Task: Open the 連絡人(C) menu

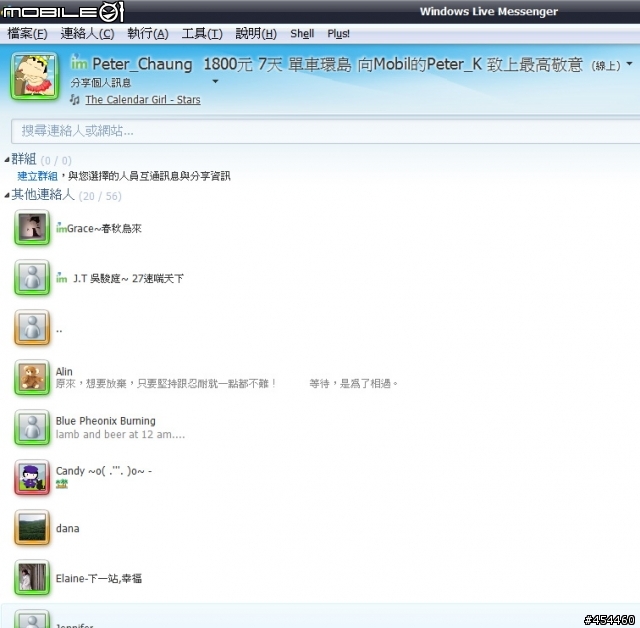Action: click(87, 33)
